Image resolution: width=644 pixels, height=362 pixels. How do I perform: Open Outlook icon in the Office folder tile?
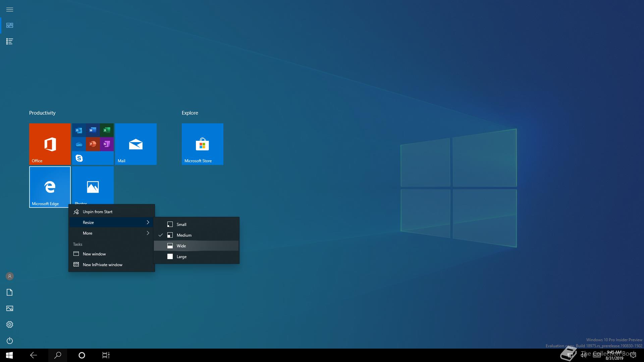point(79,130)
